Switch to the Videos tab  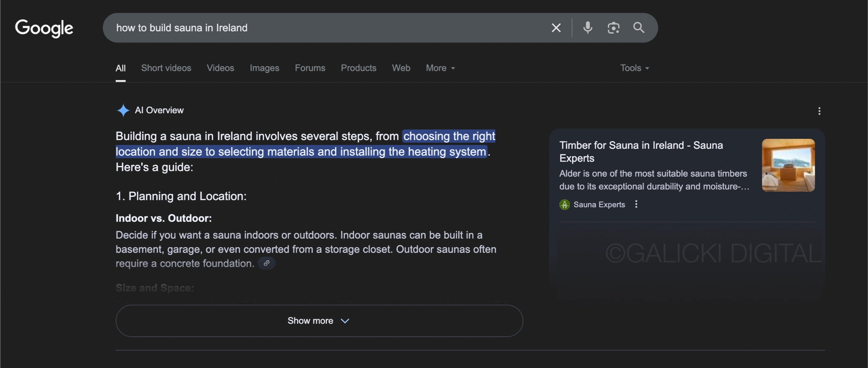[220, 68]
